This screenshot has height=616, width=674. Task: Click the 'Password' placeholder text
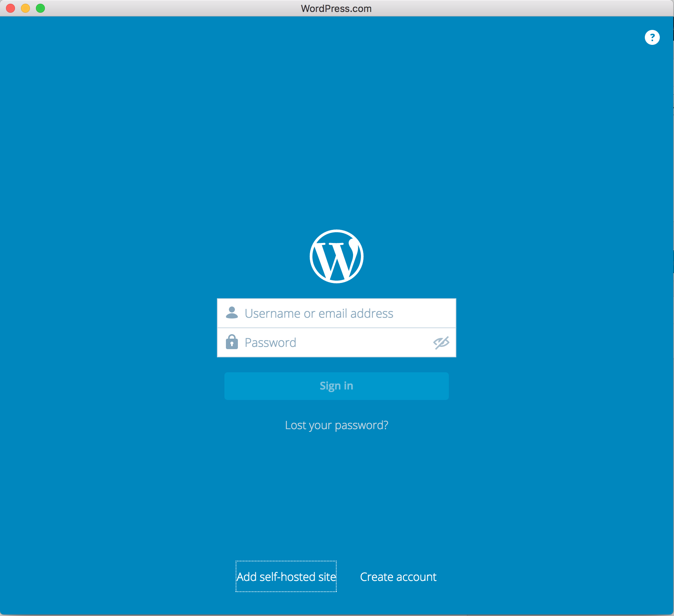point(270,342)
